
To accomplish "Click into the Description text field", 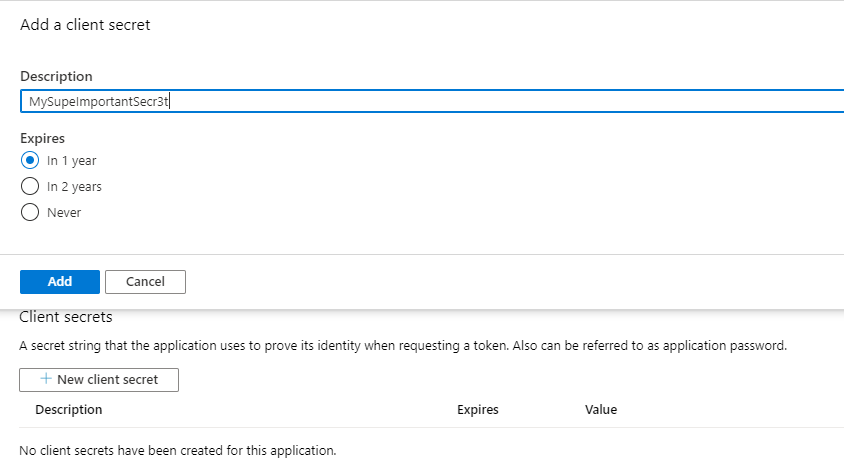I will tap(432, 101).
